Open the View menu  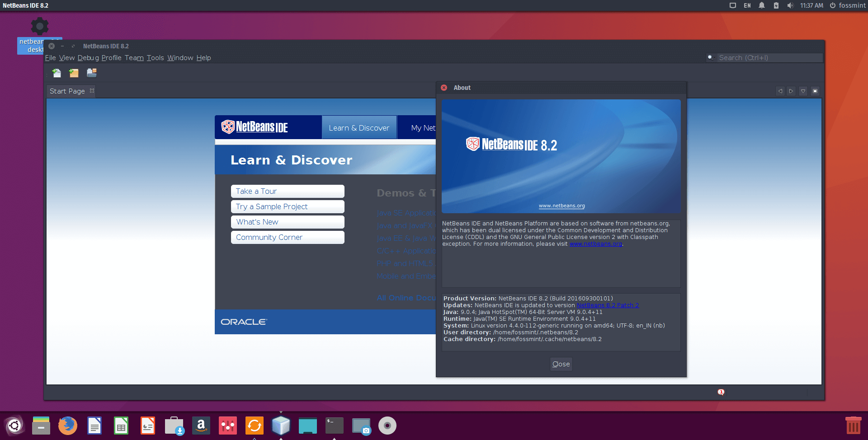(67, 58)
